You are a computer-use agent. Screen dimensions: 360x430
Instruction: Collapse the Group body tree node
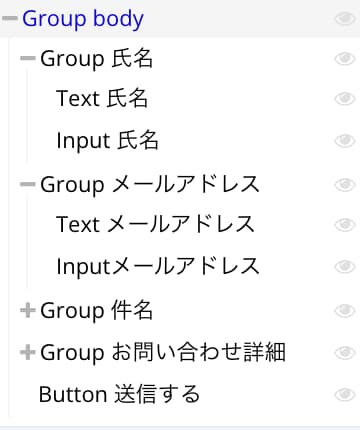pos(10,18)
